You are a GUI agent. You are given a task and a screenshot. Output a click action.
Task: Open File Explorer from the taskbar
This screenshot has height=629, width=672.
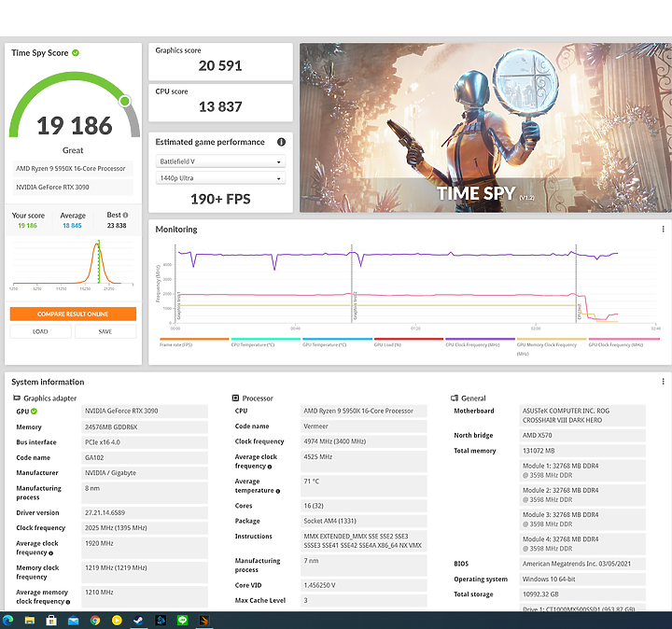click(30, 620)
